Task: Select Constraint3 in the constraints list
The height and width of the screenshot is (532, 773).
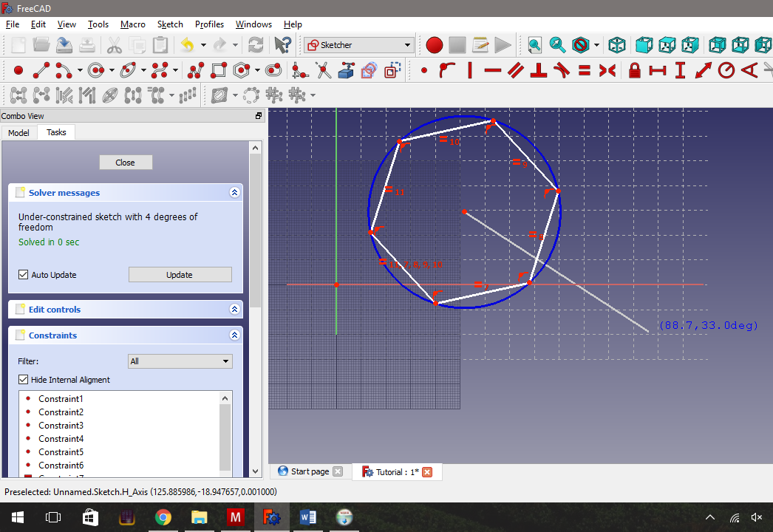Action: pyautogui.click(x=61, y=425)
